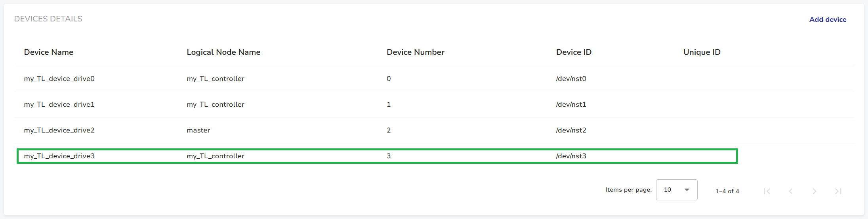868x219 pixels.
Task: Click the /dev/nst1 device ID cell
Action: 571,104
